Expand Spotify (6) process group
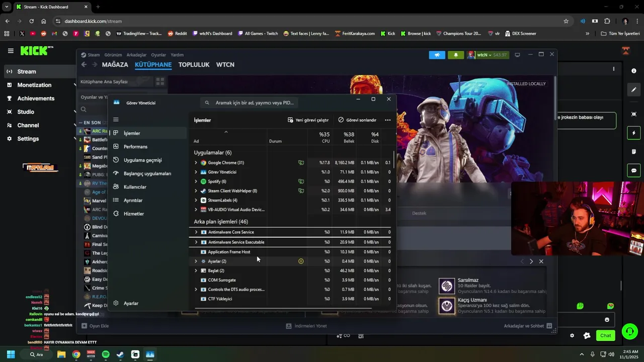 pos(196,182)
